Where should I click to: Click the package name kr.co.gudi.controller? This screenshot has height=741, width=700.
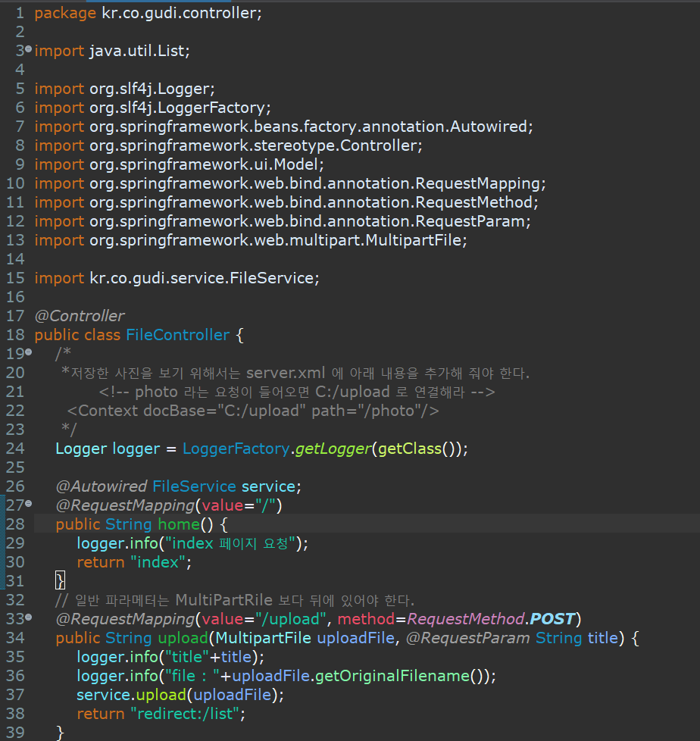point(180,13)
